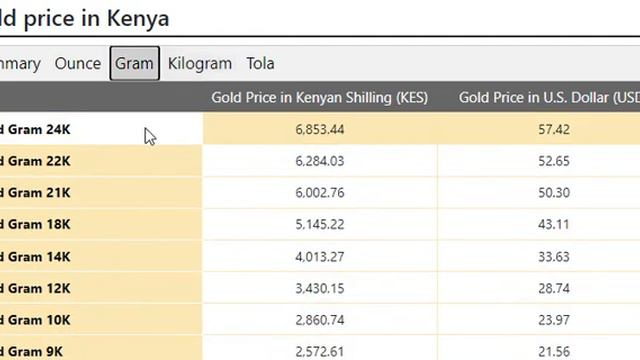Select the Gram 18K row label
640x360 pixels.
[35, 224]
